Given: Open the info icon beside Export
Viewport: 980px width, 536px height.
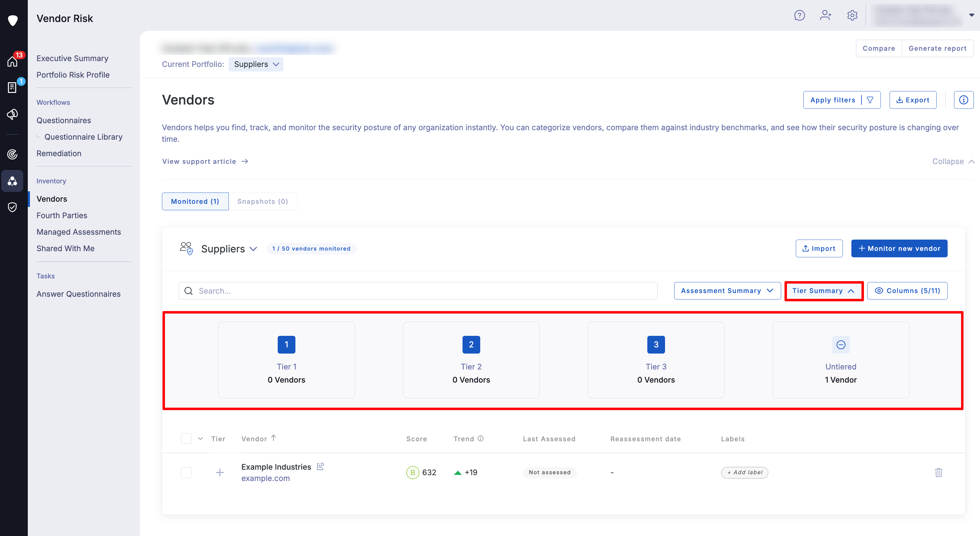Looking at the screenshot, I should pyautogui.click(x=963, y=100).
